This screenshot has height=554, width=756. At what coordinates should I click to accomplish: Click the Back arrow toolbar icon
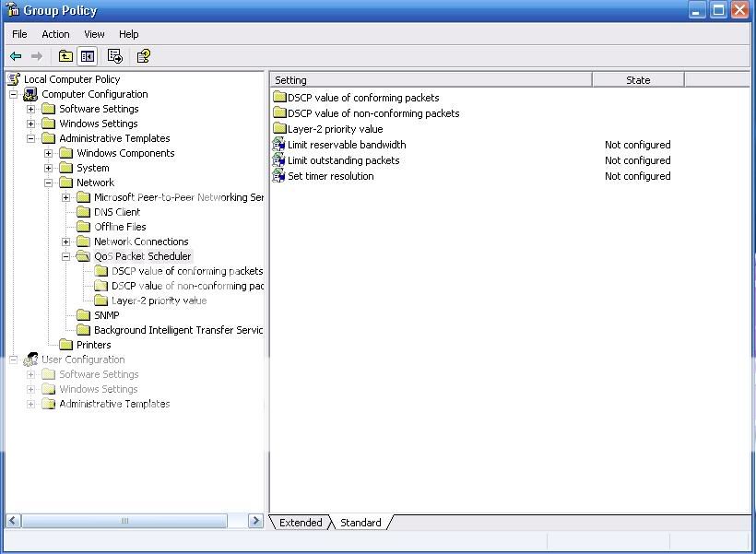16,56
